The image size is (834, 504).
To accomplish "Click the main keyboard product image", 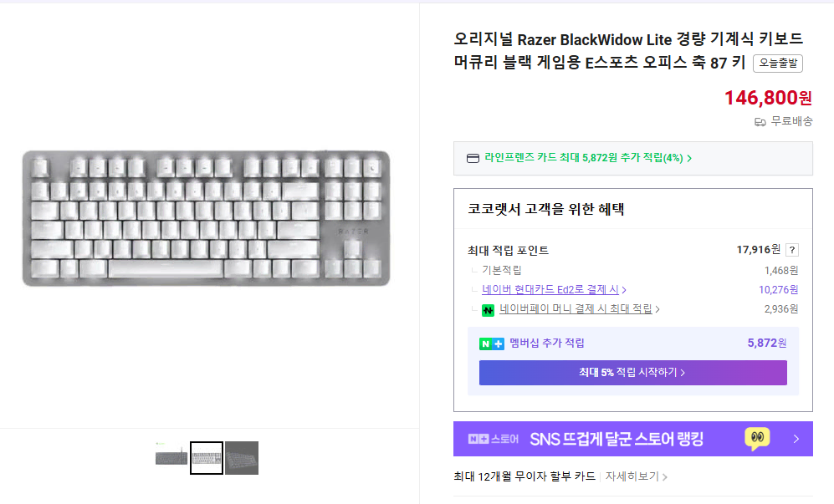I will (206, 217).
